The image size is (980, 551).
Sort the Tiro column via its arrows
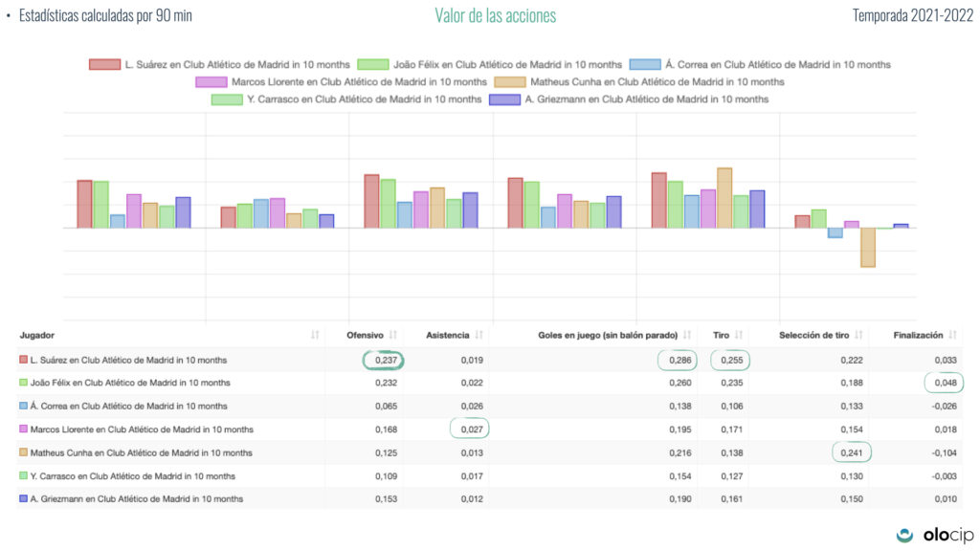[x=739, y=336]
